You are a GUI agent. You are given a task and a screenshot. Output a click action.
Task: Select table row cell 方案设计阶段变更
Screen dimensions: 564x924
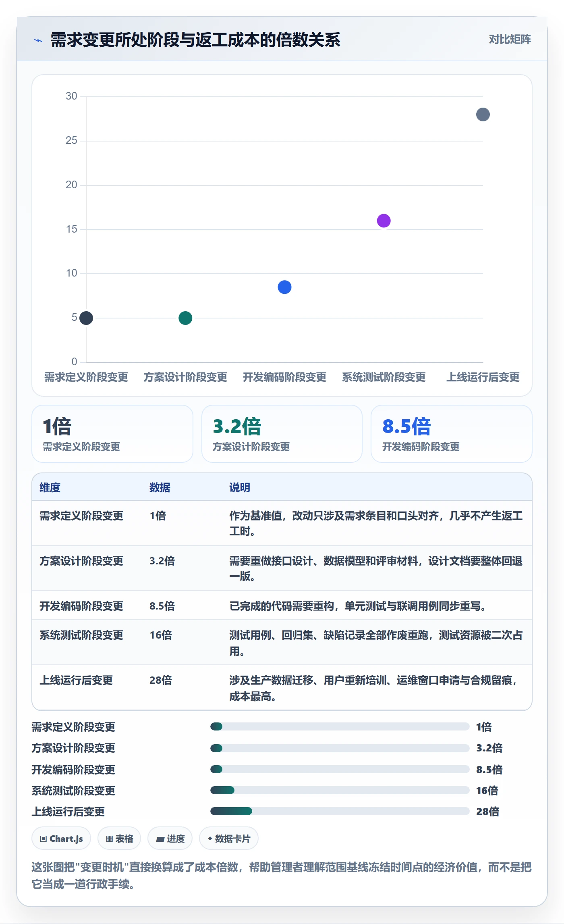coord(81,561)
